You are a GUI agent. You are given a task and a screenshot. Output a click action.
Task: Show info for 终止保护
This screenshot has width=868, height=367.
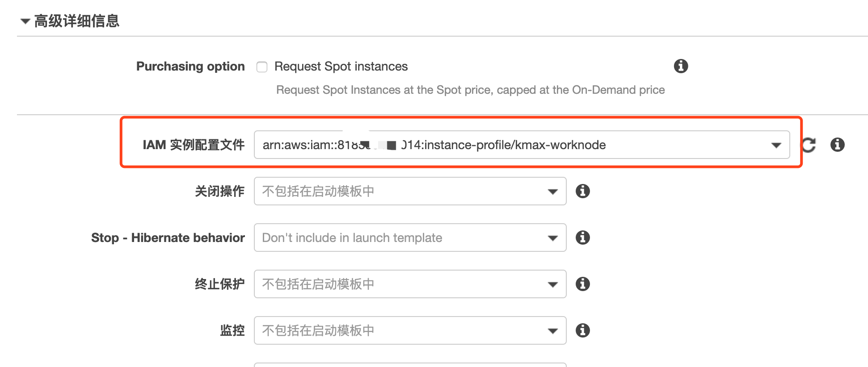[x=583, y=284]
